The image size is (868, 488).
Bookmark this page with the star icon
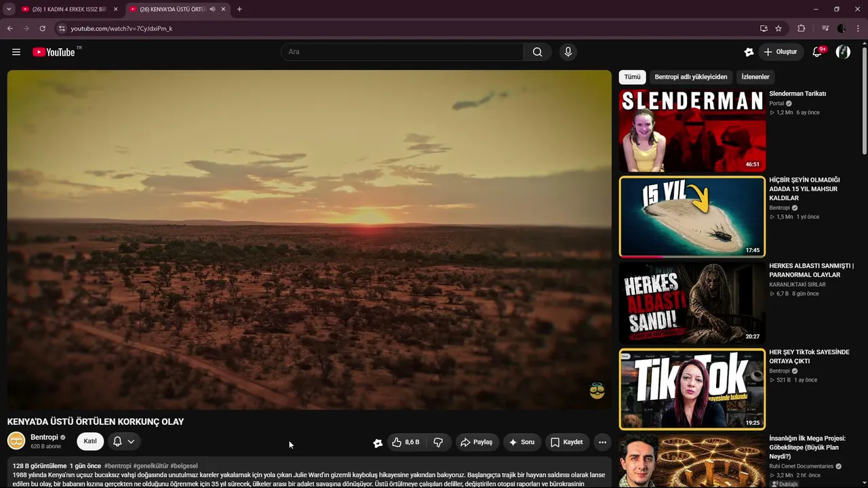(778, 28)
